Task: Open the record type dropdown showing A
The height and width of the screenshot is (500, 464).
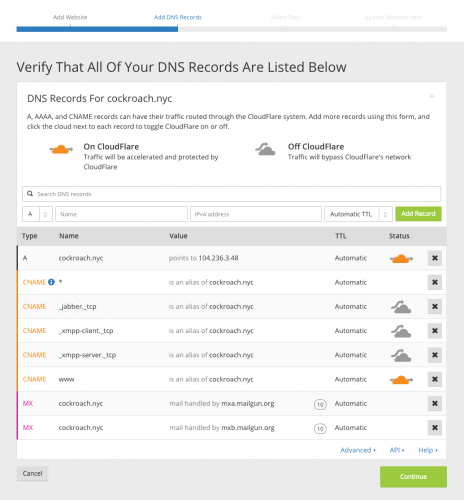Action: [37, 214]
